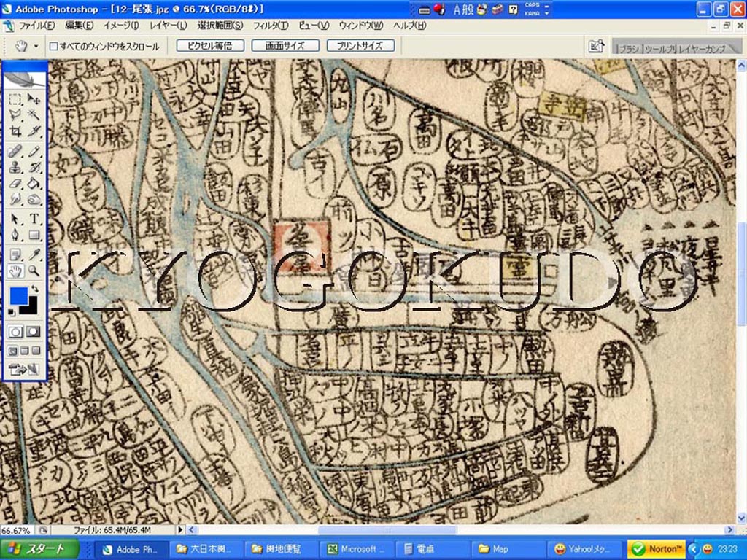
Task: Switch to Quick Mask mode
Action: tap(34, 332)
